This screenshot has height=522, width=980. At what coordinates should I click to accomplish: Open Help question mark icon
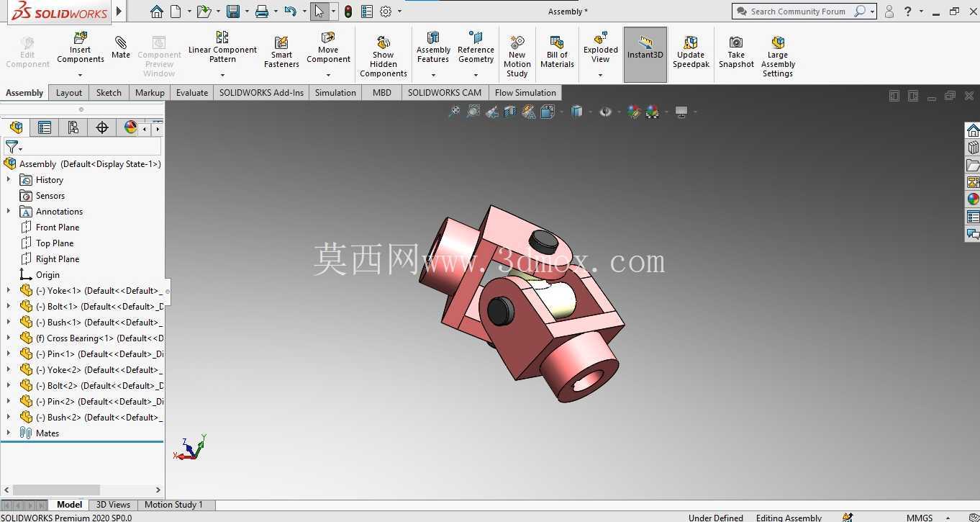[x=908, y=12]
